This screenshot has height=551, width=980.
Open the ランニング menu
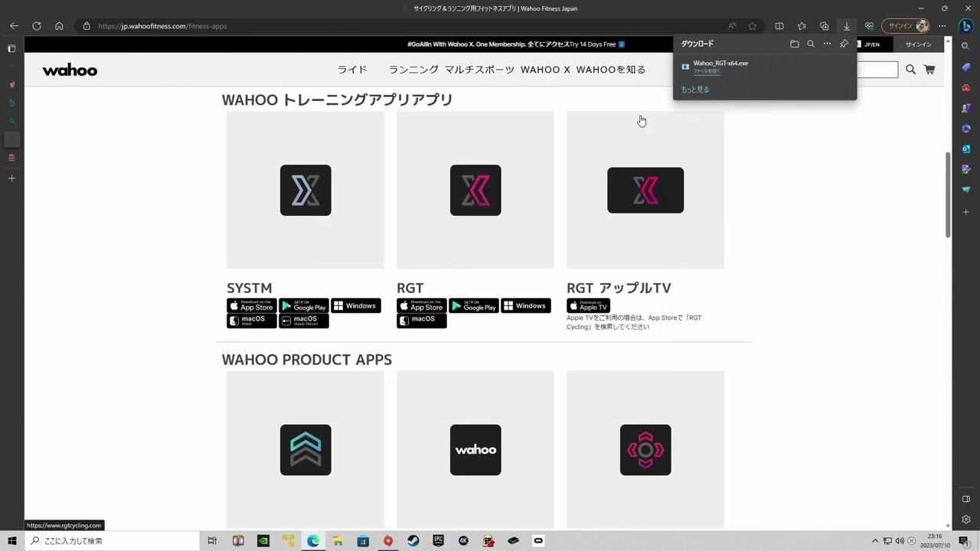(413, 70)
